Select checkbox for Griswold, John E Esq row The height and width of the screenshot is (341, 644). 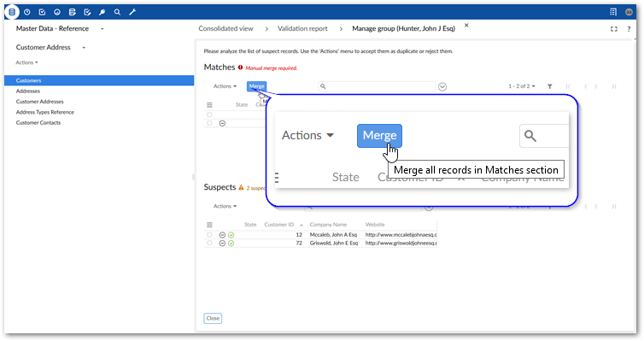coord(209,244)
